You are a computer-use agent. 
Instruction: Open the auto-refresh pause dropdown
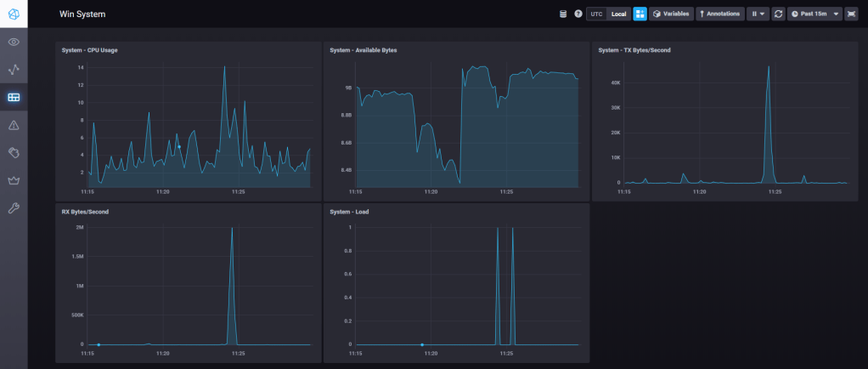757,14
